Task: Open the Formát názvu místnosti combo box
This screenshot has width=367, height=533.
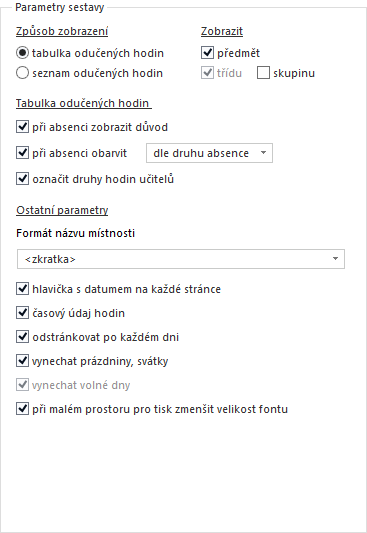Action: coord(181,259)
